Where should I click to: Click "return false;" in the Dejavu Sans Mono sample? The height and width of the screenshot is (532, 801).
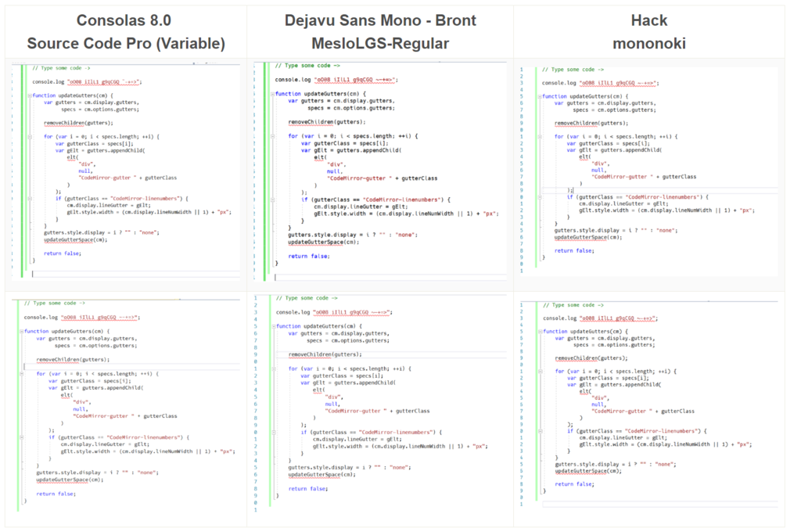[308, 257]
